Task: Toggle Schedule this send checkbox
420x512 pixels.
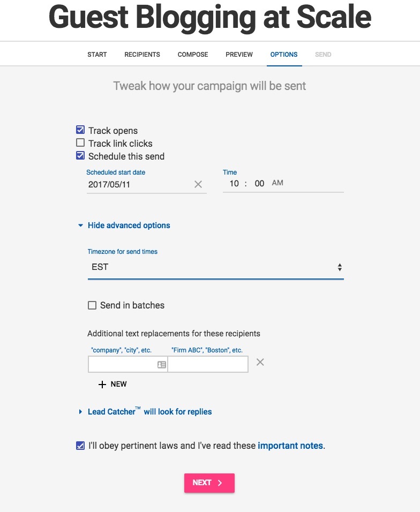Action: [80, 156]
